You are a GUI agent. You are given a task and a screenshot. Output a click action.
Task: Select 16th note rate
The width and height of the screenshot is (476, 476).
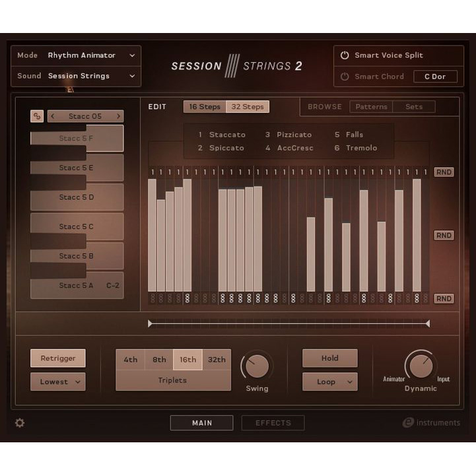point(187,360)
